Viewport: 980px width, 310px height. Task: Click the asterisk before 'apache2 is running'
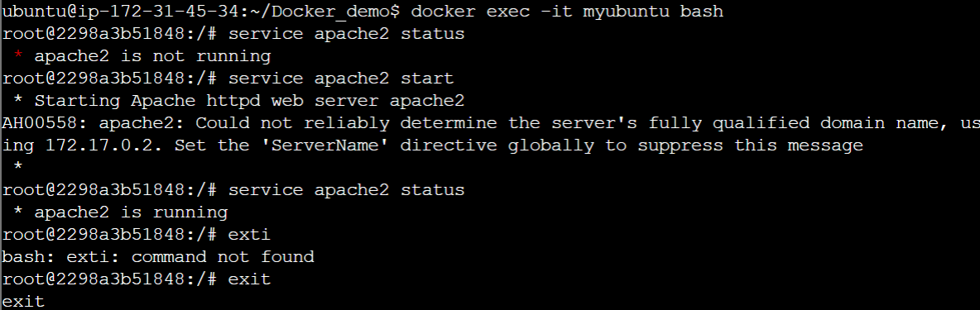[18, 212]
